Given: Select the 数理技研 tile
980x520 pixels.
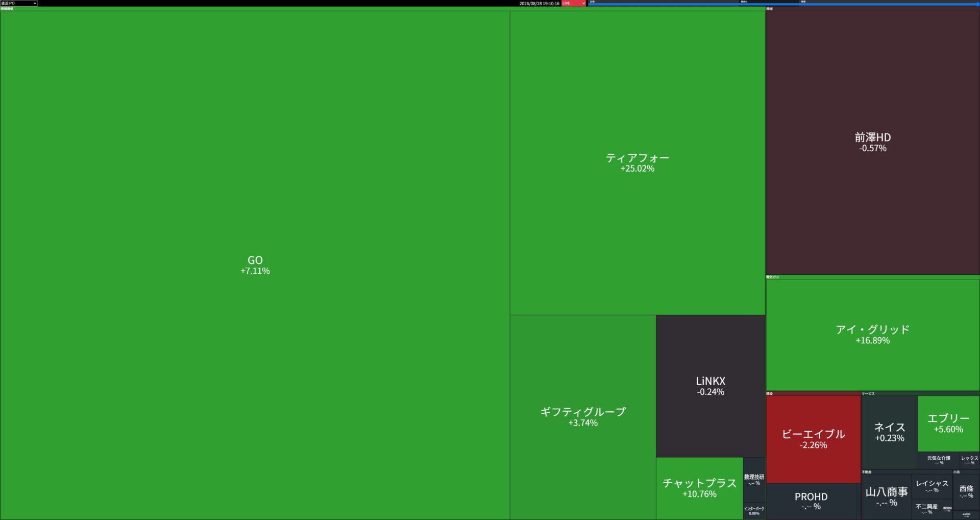Looking at the screenshot, I should coord(754,479).
